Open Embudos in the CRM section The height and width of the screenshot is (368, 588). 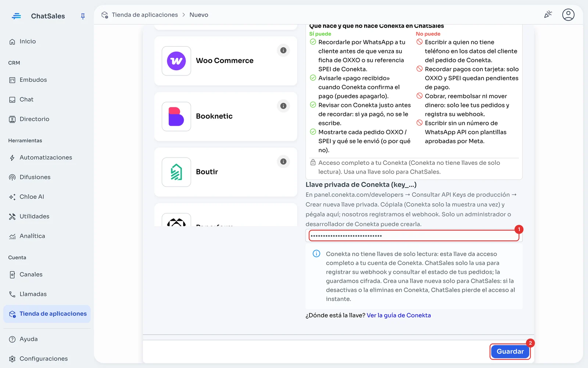pos(47,80)
